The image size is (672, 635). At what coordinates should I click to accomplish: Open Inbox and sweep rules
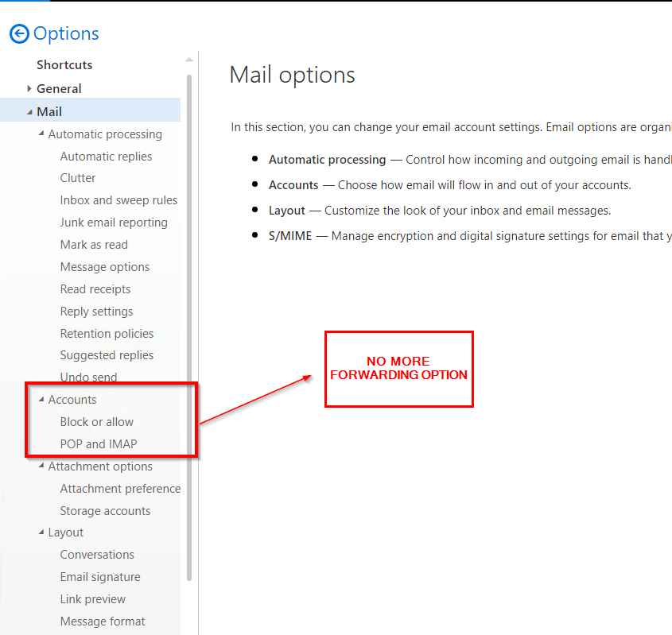pyautogui.click(x=118, y=200)
